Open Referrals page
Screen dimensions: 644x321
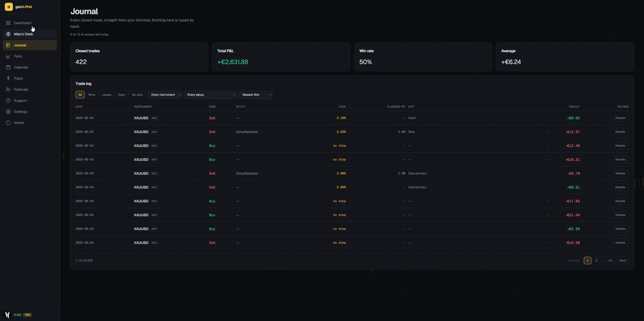tap(30, 90)
